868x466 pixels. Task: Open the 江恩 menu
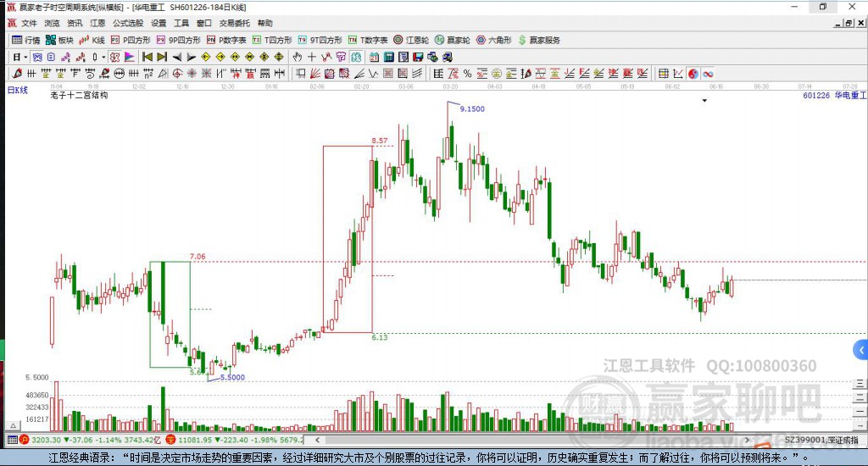pyautogui.click(x=97, y=23)
